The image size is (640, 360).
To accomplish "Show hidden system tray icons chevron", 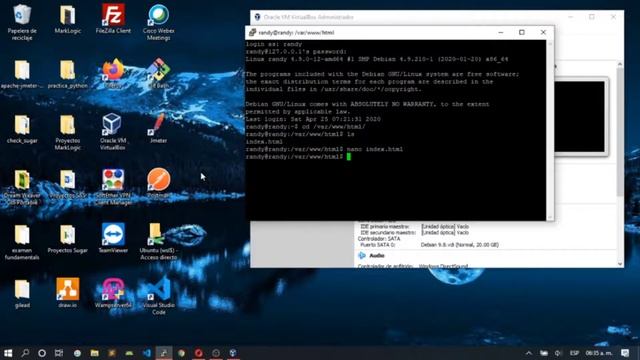I will tap(529, 353).
